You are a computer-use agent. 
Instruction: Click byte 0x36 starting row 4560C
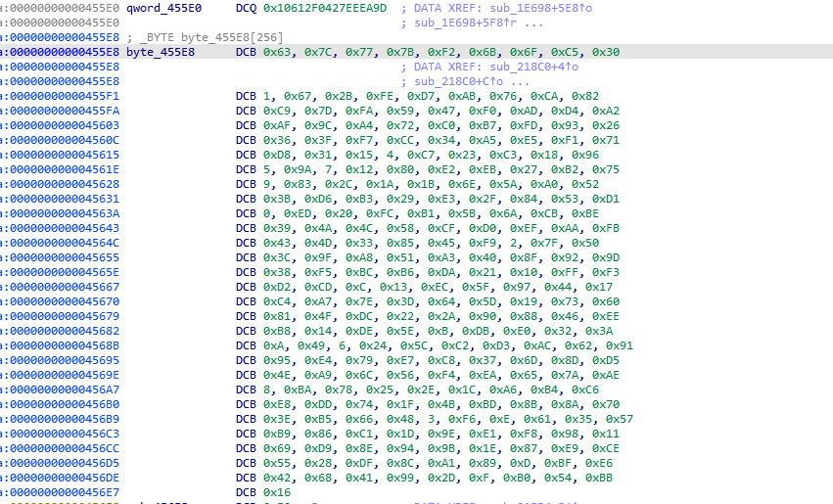(x=277, y=140)
